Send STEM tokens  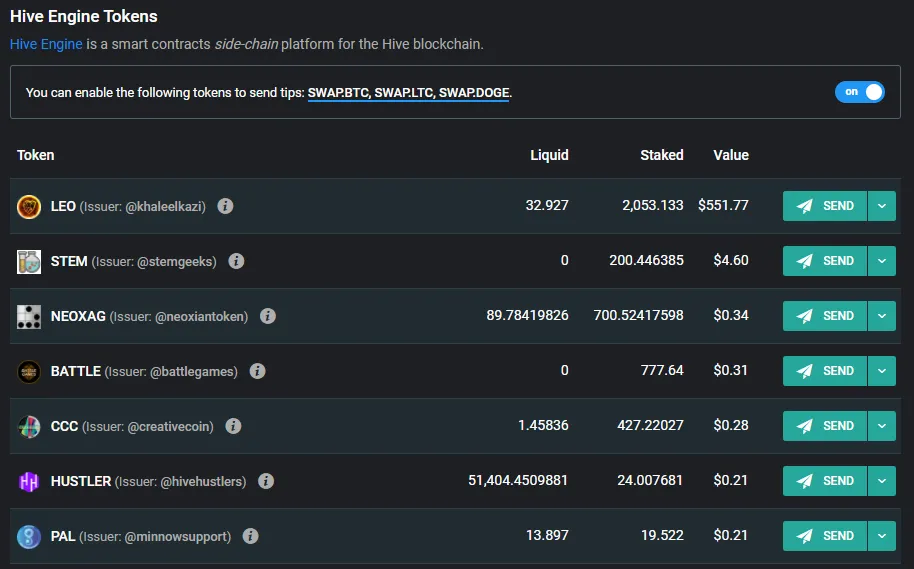point(825,261)
